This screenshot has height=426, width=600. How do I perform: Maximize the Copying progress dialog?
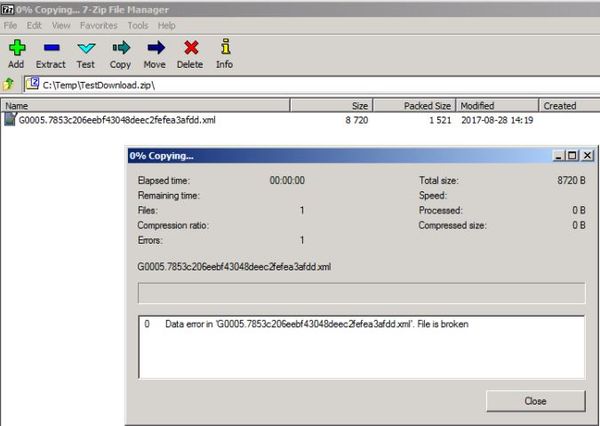click(x=571, y=156)
